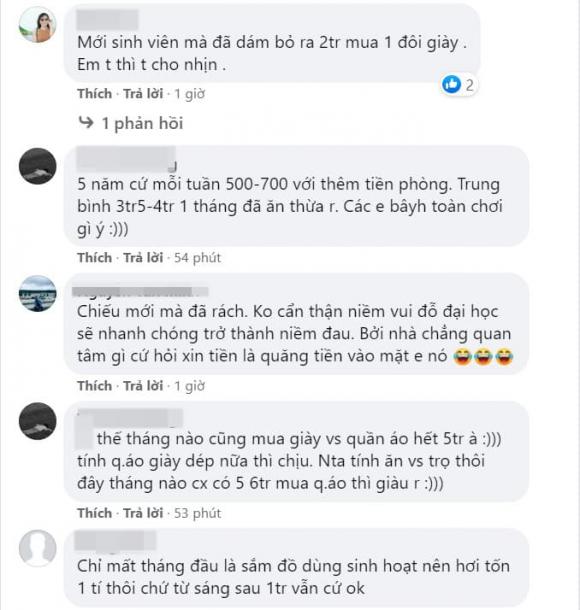Like the 53 phút comment

[x=95, y=513]
